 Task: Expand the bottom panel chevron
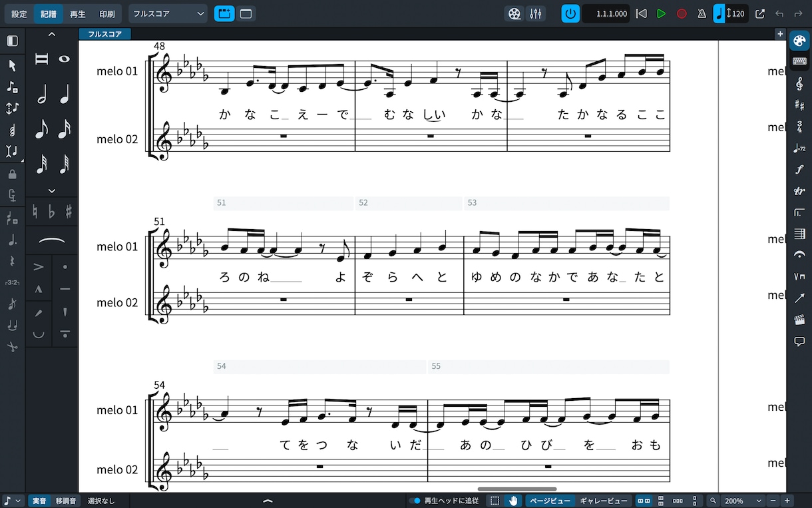click(268, 501)
